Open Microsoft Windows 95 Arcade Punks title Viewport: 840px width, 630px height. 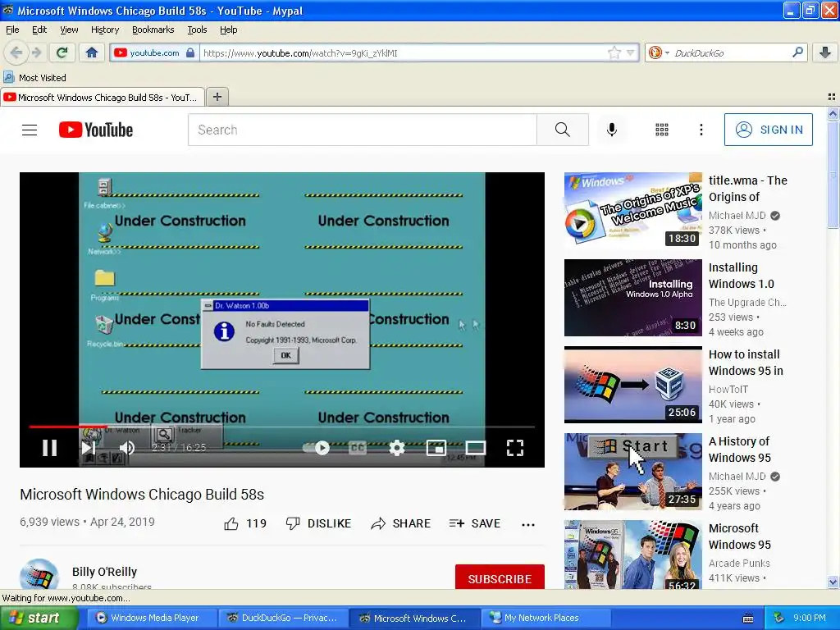pyautogui.click(x=740, y=536)
